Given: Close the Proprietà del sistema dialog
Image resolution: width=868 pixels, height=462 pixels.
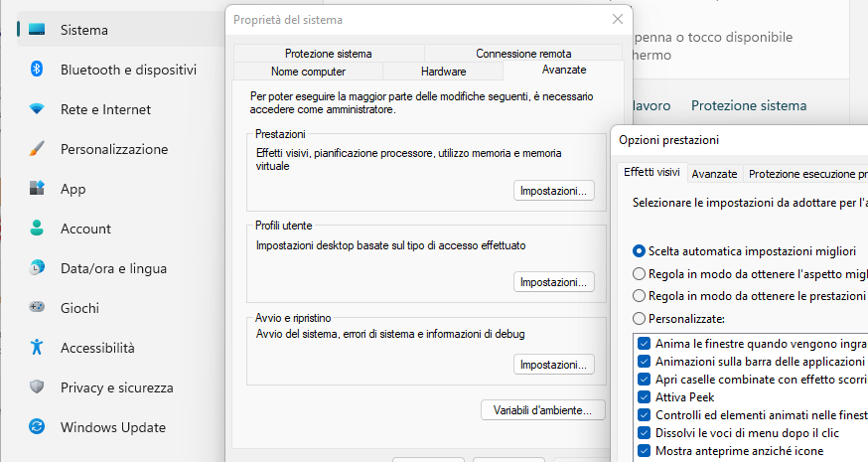Looking at the screenshot, I should [x=617, y=20].
